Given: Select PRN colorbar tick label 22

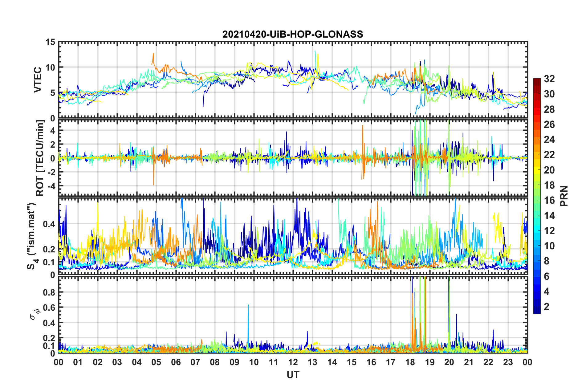Looking at the screenshot, I should pos(549,155).
